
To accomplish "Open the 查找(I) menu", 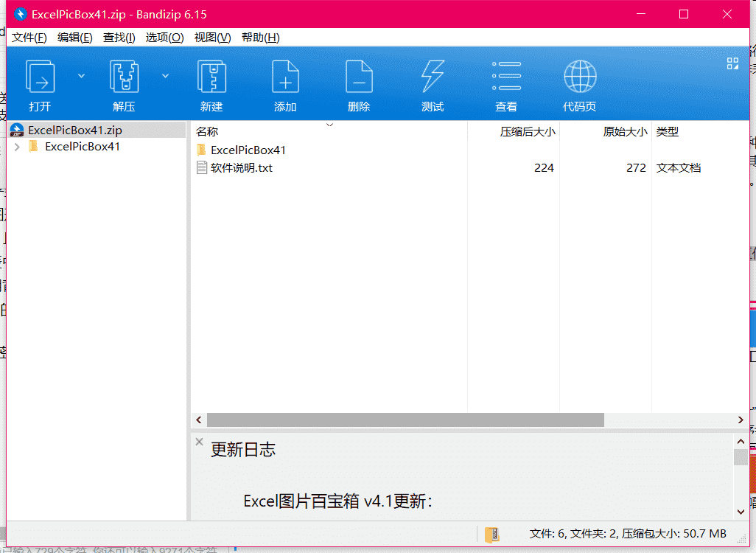I will click(x=119, y=38).
